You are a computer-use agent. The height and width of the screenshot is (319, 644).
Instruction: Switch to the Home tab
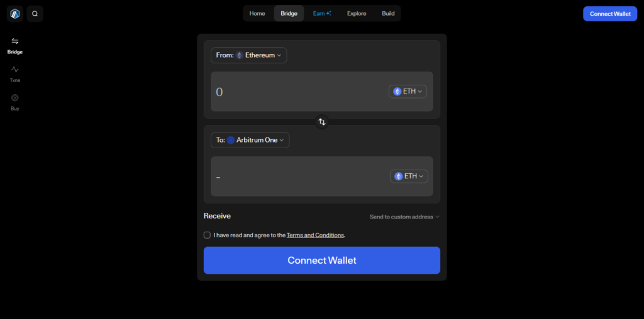click(257, 14)
